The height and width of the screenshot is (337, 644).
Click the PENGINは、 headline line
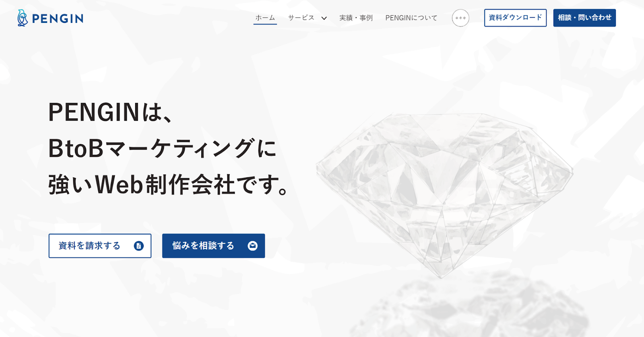click(111, 112)
